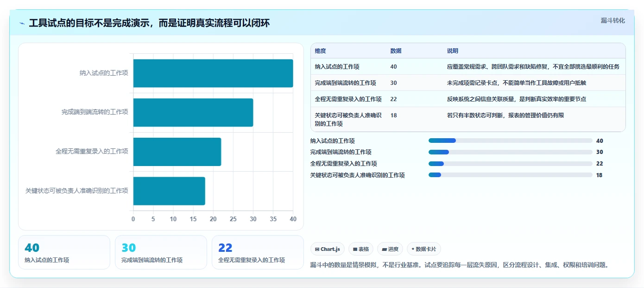Click the 说明 column header
This screenshot has height=288, width=644.
pos(453,51)
